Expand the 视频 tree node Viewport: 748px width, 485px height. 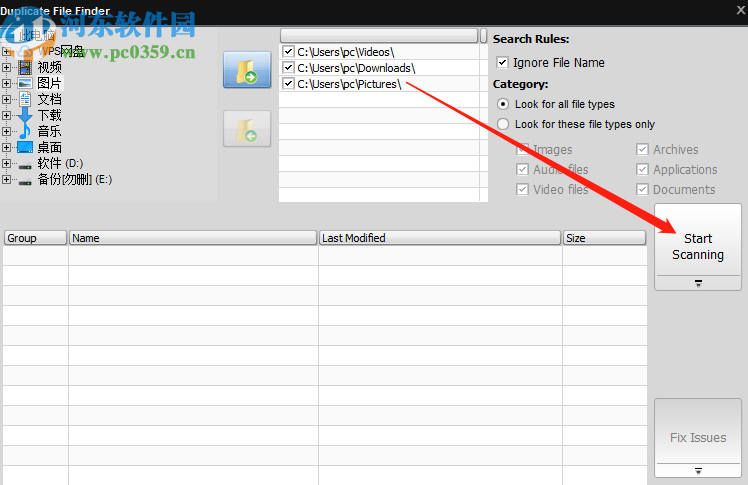pyautogui.click(x=6, y=67)
